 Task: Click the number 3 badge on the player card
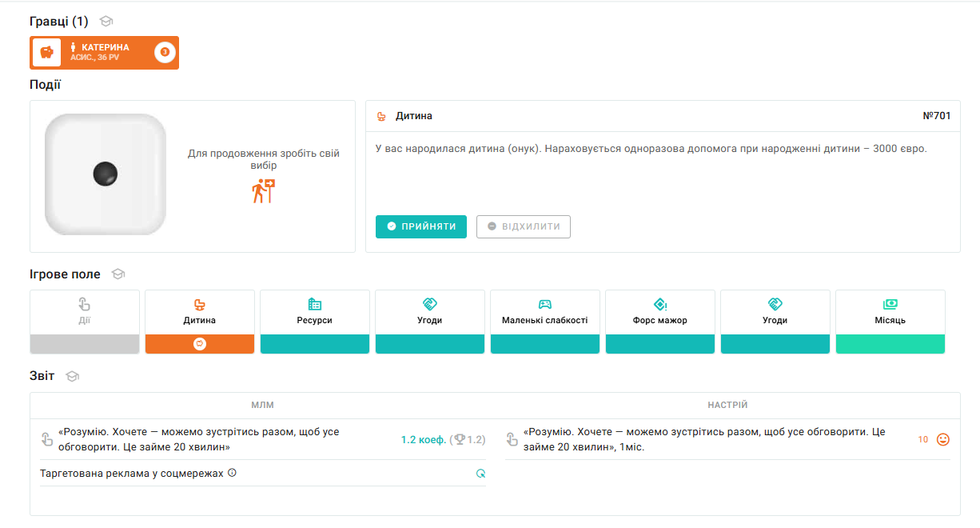(x=165, y=53)
